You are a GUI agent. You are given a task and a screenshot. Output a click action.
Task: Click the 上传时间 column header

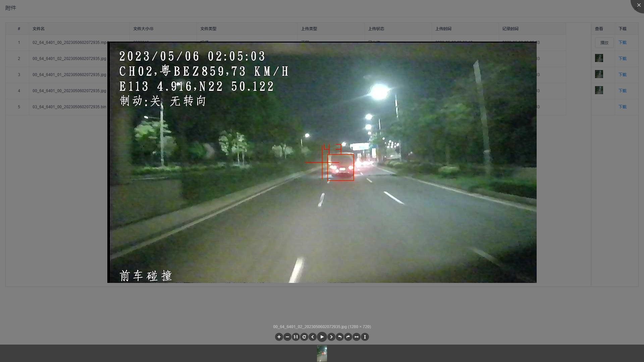click(443, 29)
